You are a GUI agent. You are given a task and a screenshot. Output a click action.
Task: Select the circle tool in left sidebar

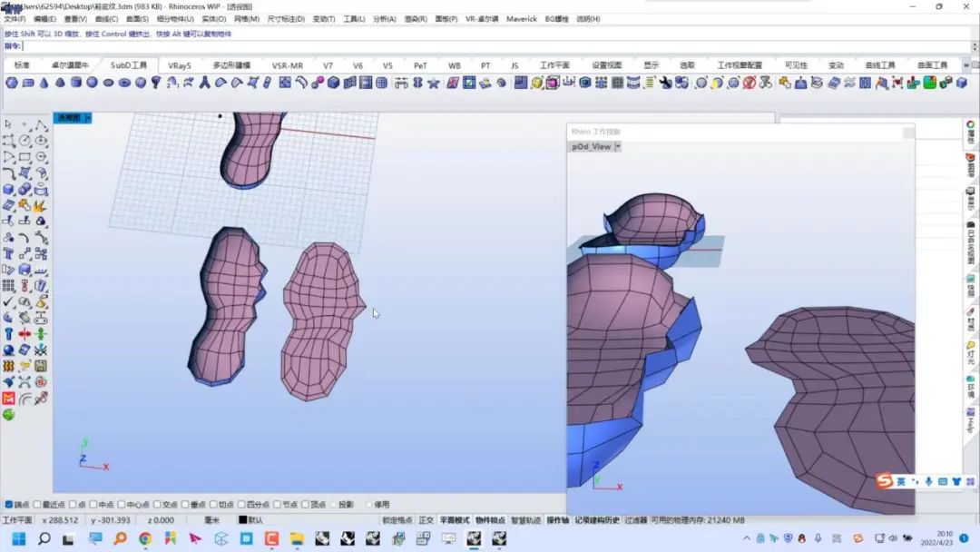click(25, 140)
